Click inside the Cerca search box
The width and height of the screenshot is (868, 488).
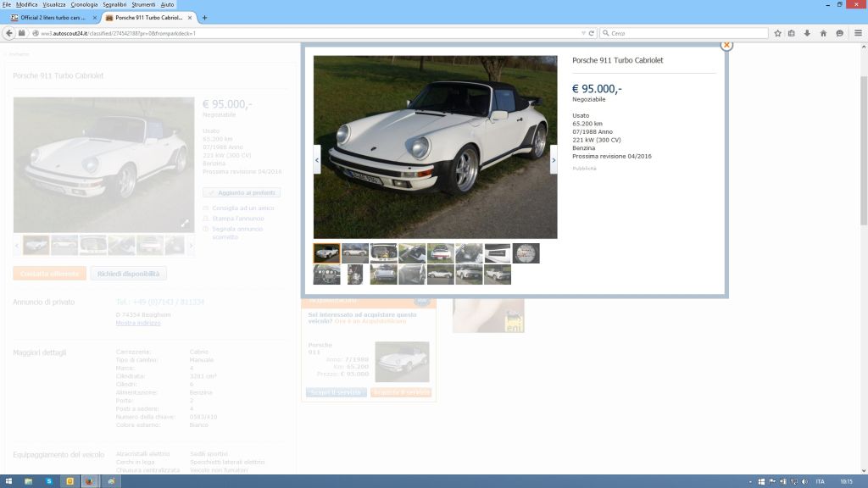(x=684, y=33)
